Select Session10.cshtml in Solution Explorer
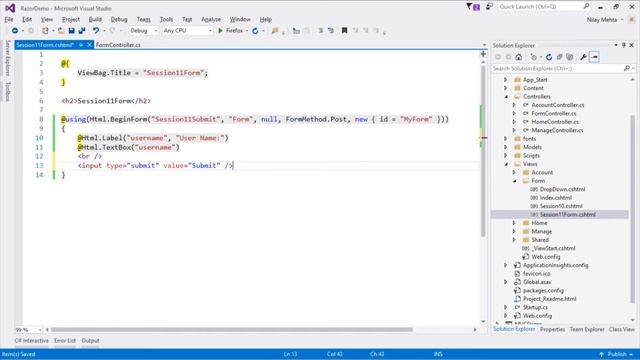Screen dimensions: 640x360 (561, 206)
